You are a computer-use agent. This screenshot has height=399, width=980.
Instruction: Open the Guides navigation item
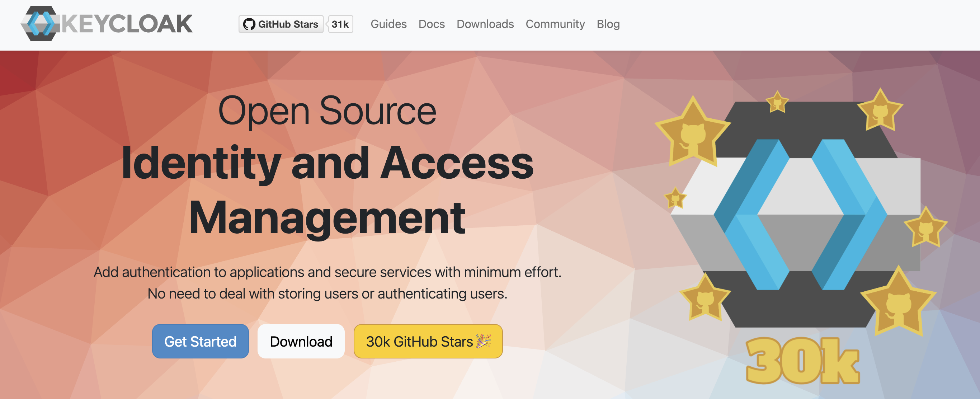point(388,24)
